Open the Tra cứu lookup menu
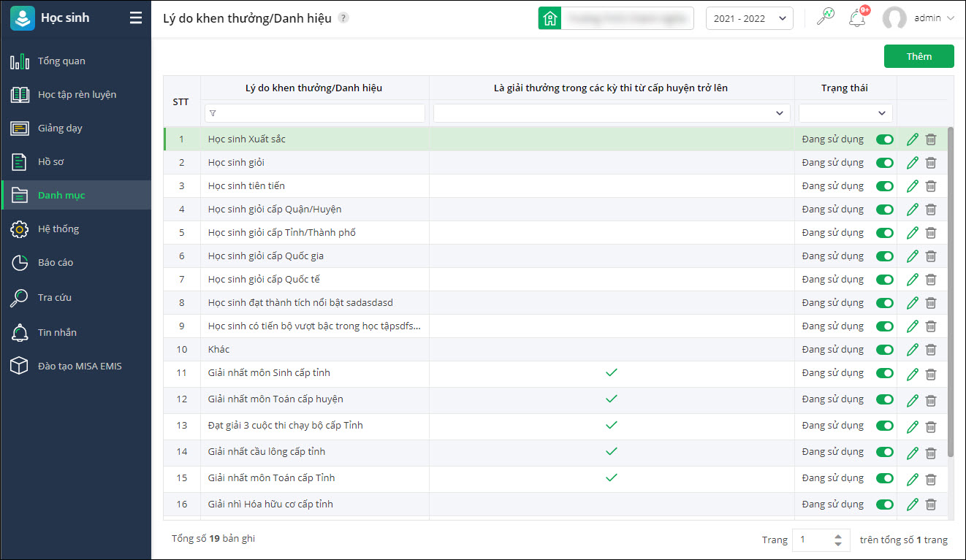This screenshot has width=966, height=560. (x=76, y=298)
